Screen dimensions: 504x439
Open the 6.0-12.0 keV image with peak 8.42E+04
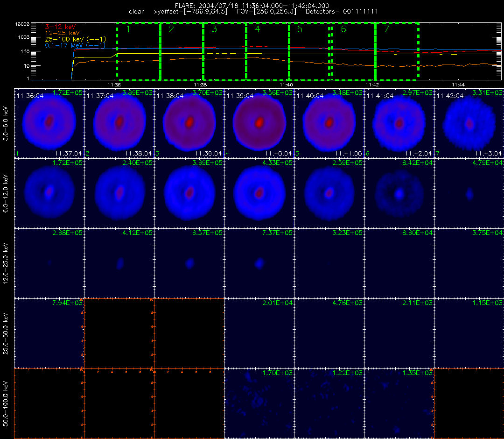(399, 194)
